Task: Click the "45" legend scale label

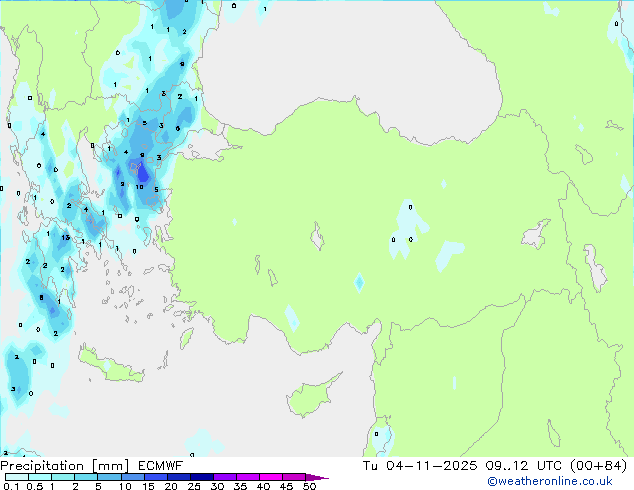Action: (286, 486)
